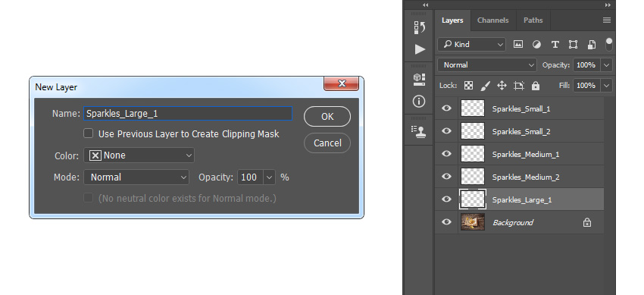The image size is (644, 295).
Task: Lock artboard nesting icon
Action: click(519, 86)
